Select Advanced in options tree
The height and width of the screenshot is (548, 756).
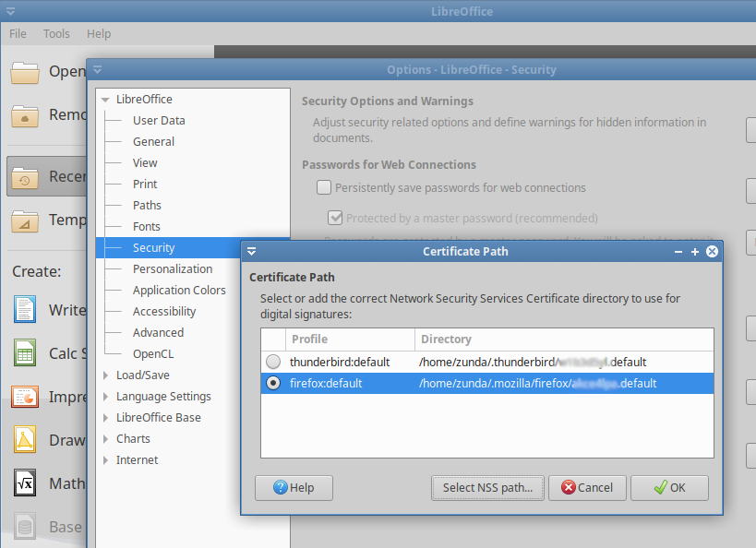point(158,332)
